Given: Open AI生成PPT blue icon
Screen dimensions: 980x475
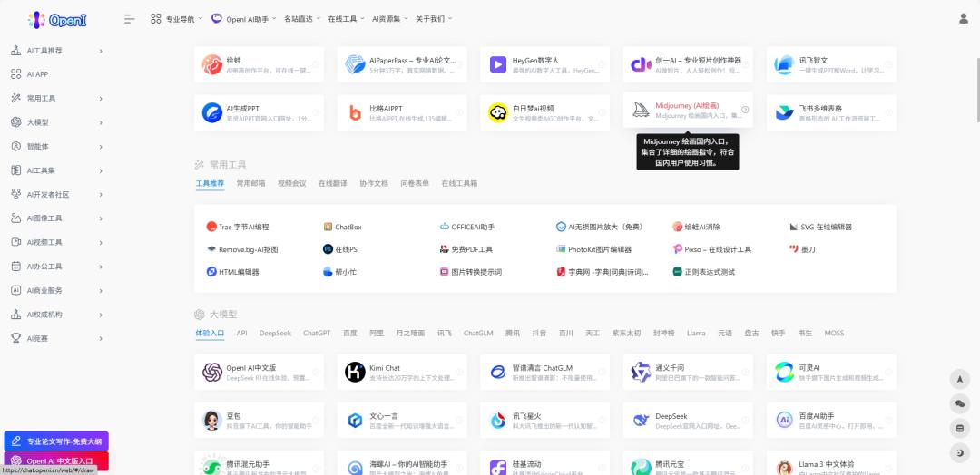Looking at the screenshot, I should pyautogui.click(x=211, y=112).
